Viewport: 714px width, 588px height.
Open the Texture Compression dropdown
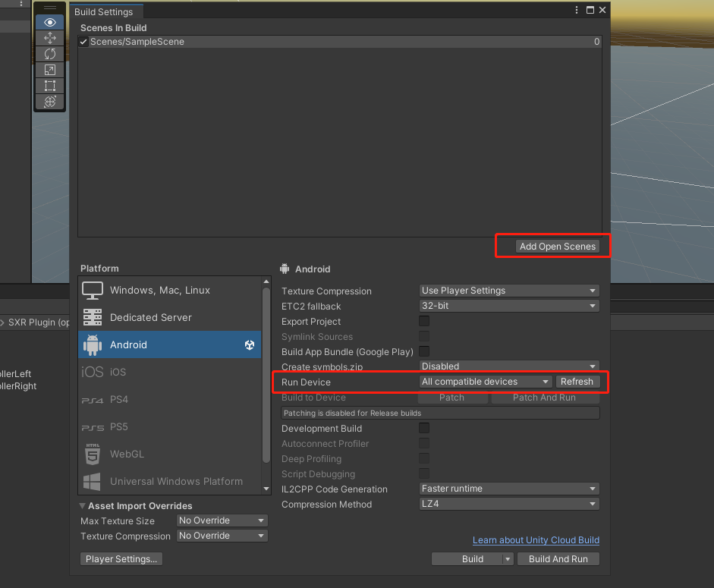508,291
